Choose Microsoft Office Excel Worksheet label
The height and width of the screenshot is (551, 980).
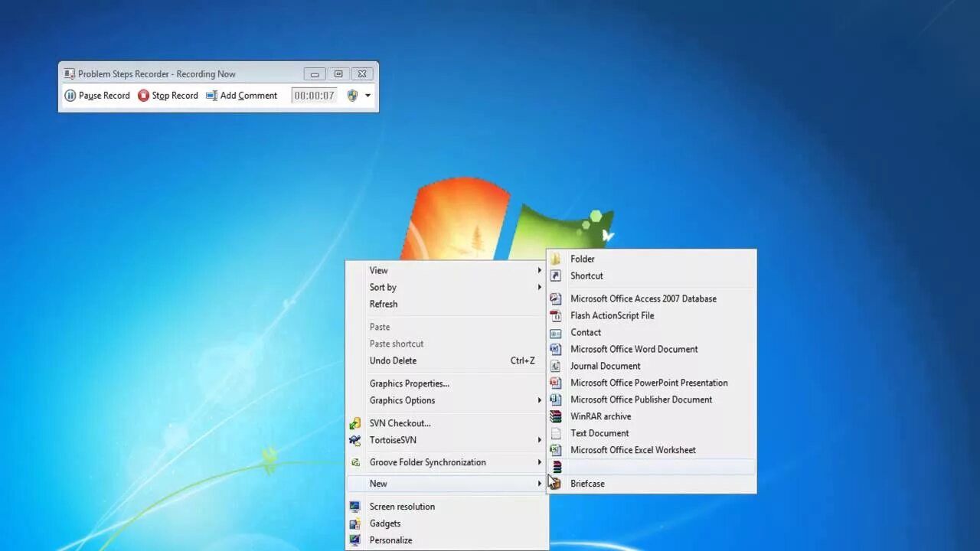633,450
